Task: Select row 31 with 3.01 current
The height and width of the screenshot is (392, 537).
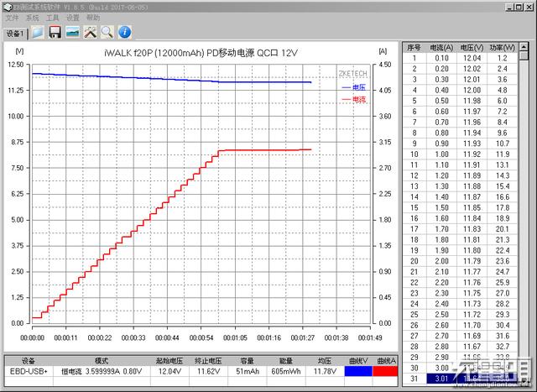Action: 461,379
